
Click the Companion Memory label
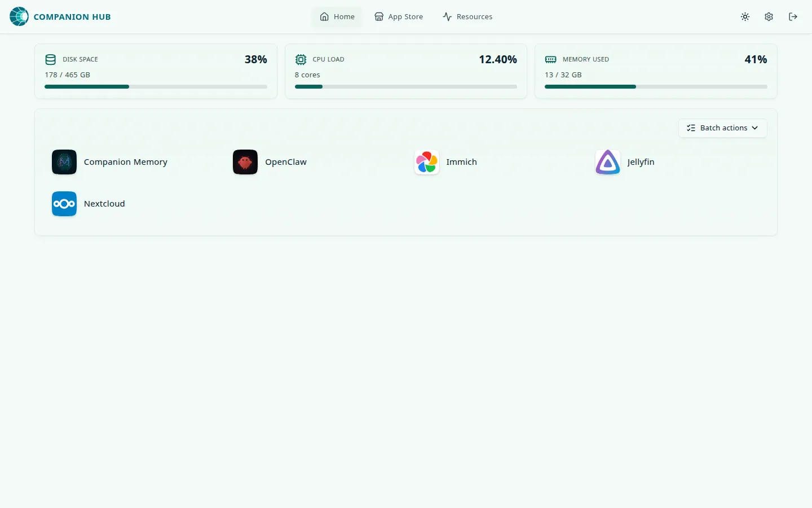click(126, 162)
